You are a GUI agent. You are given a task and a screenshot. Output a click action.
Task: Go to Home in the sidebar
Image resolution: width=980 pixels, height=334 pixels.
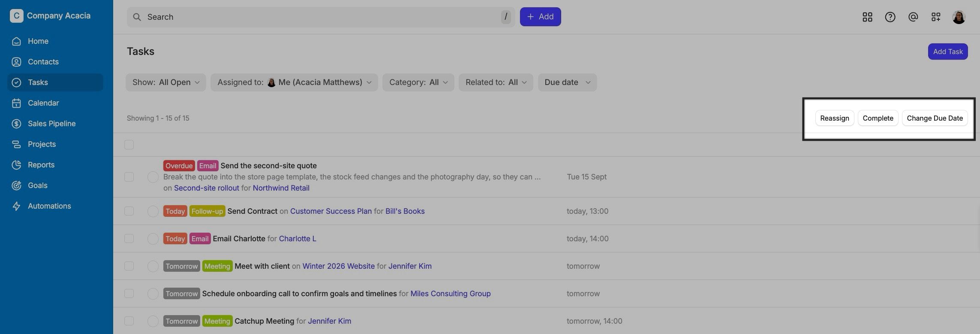[55, 41]
